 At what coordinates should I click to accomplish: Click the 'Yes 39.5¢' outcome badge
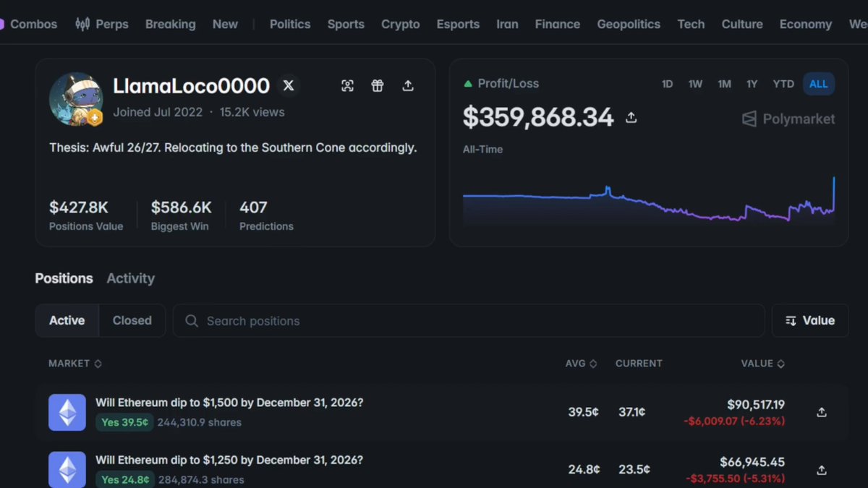pos(124,422)
